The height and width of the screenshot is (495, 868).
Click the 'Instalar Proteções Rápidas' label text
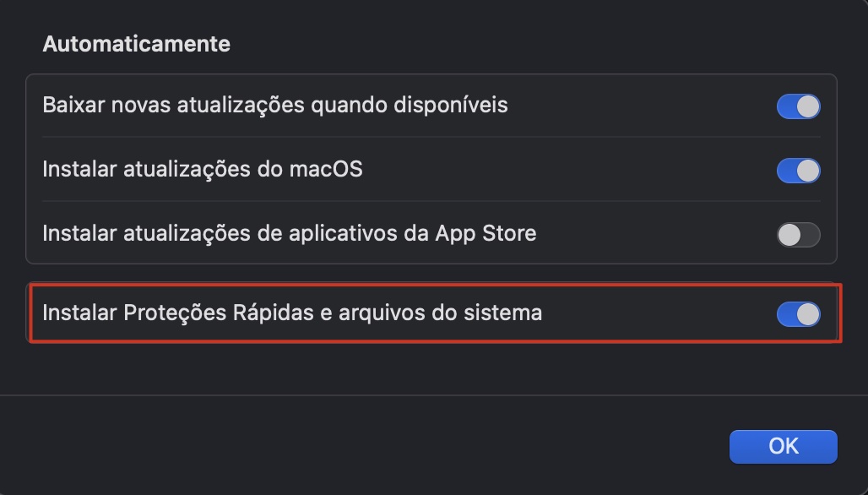291,313
